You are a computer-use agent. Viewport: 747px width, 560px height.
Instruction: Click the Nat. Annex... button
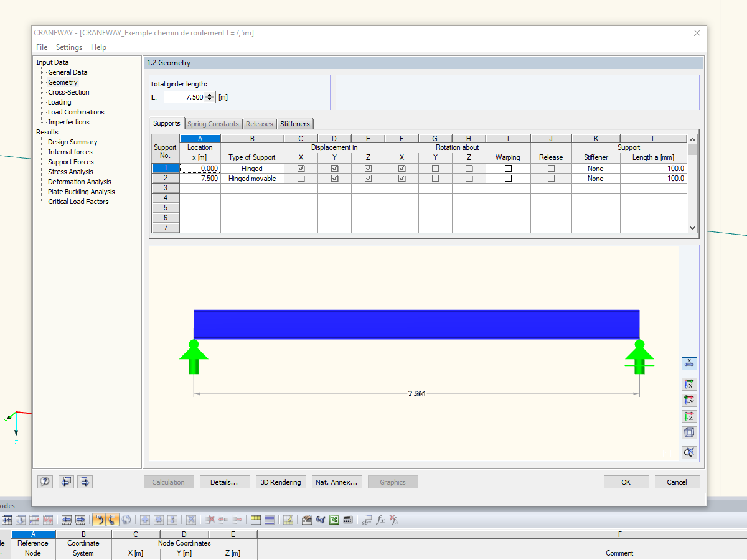[x=337, y=482]
